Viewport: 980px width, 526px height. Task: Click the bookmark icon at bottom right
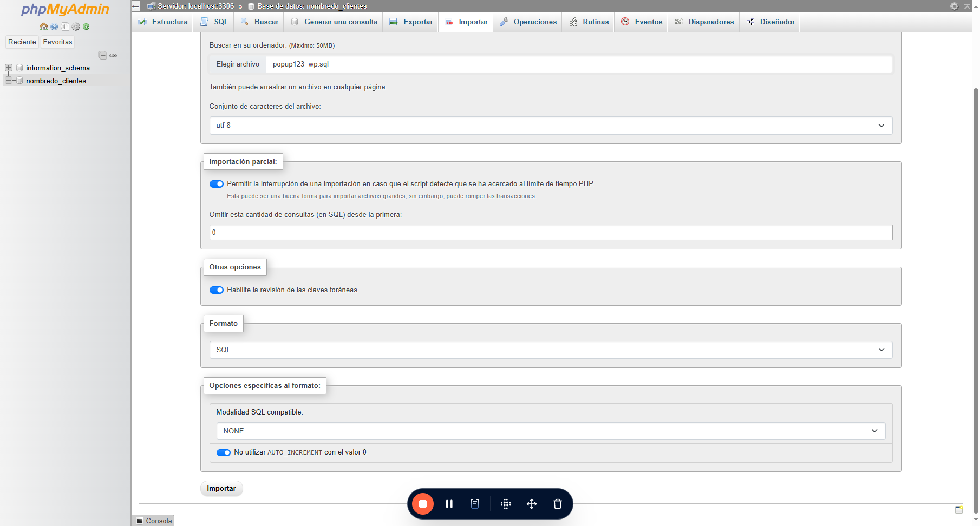click(x=959, y=509)
